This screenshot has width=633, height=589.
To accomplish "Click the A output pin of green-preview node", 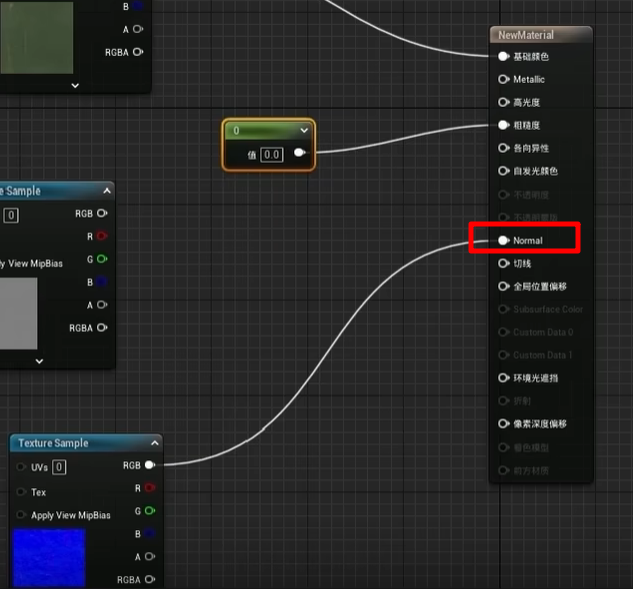I will (x=138, y=29).
